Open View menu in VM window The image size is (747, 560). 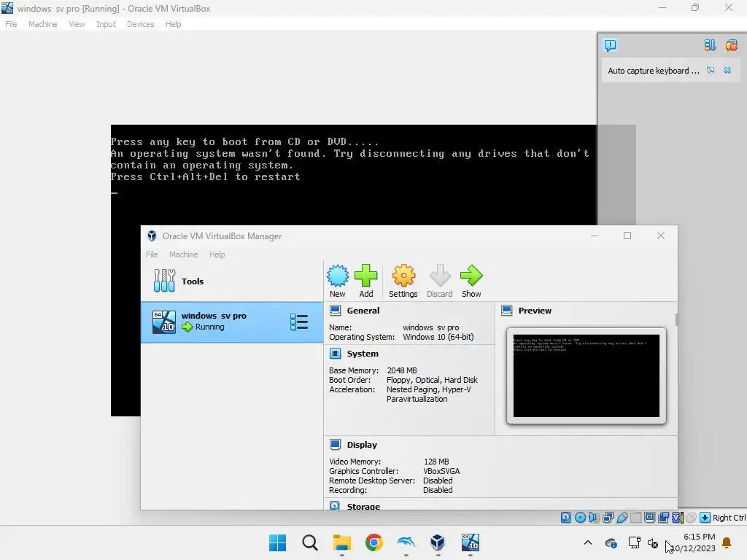[x=77, y=24]
